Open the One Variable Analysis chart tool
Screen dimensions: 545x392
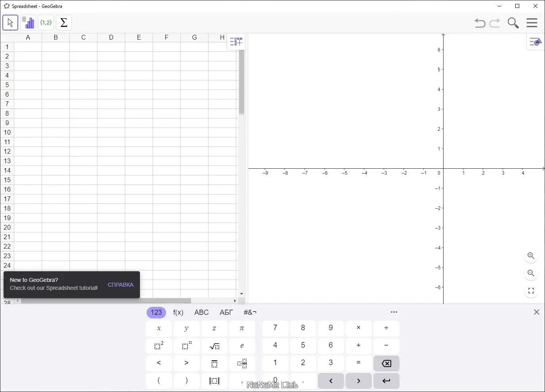(x=28, y=23)
